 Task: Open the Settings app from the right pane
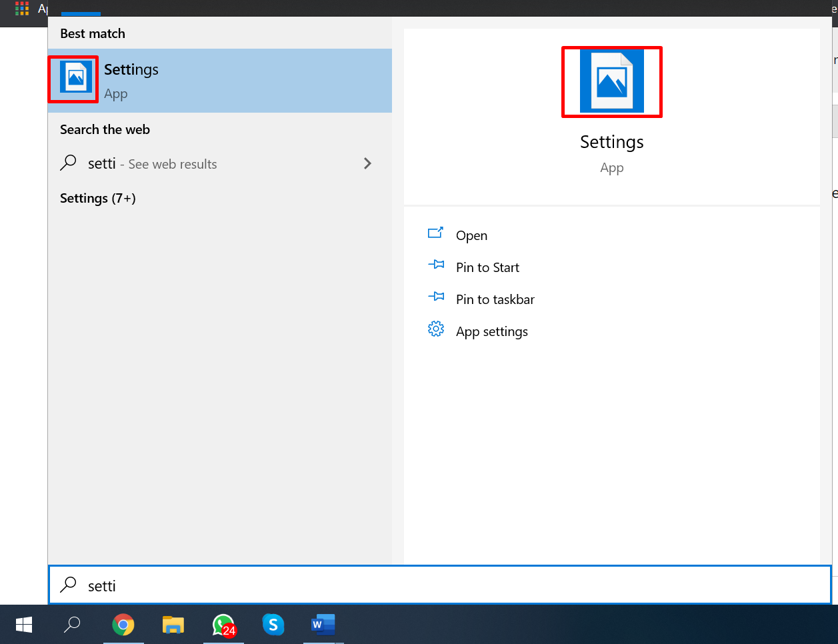coord(471,235)
